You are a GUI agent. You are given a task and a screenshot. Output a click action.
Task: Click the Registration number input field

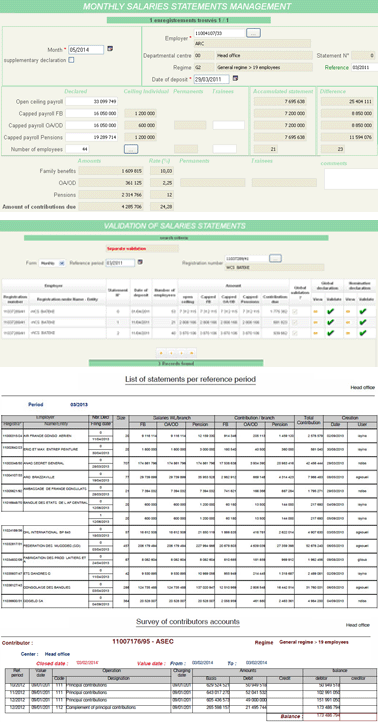(x=246, y=258)
